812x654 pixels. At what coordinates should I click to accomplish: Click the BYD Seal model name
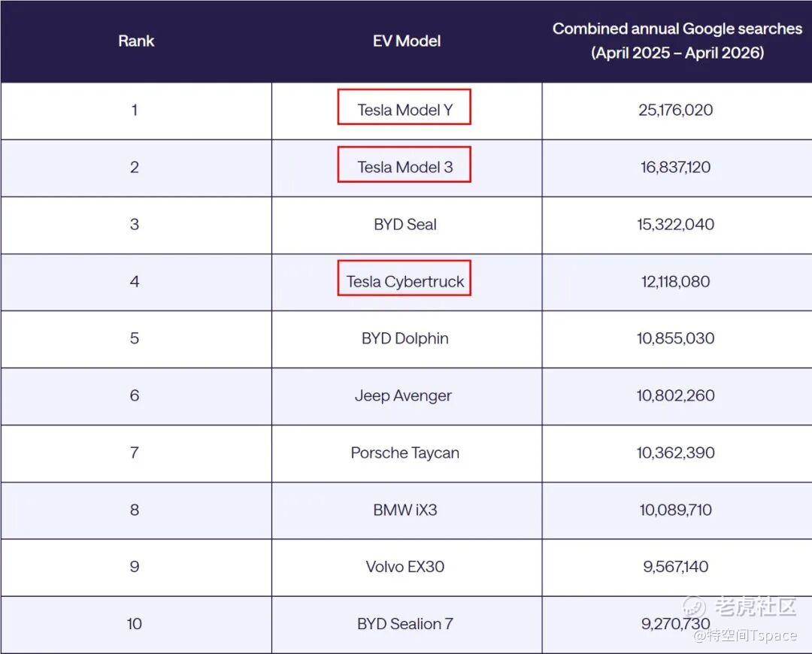point(405,224)
